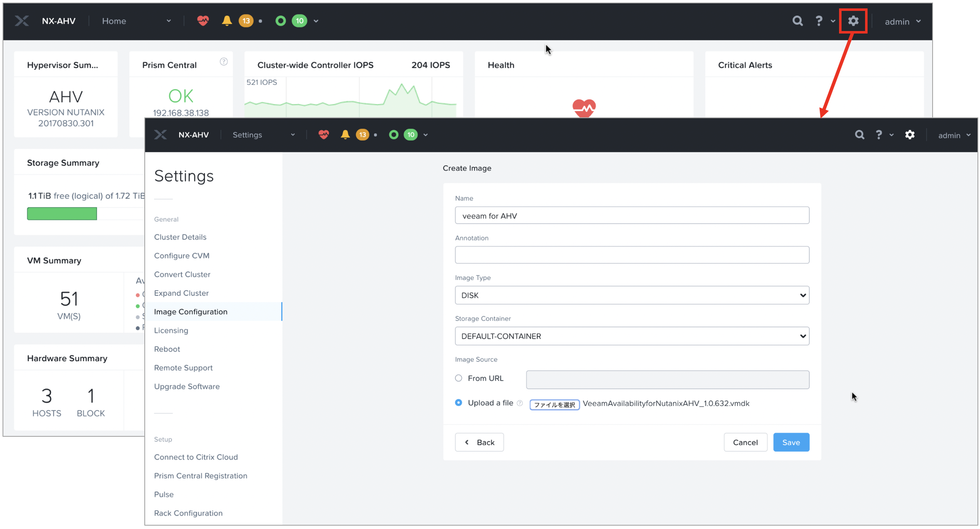Click the Prism Central help icon
The height and width of the screenshot is (529, 980).
point(224,62)
